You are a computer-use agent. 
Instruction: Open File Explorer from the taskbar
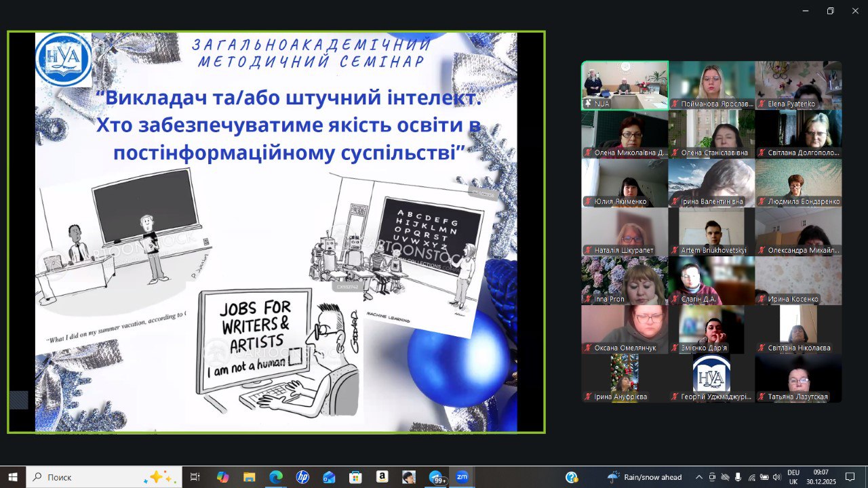click(249, 477)
